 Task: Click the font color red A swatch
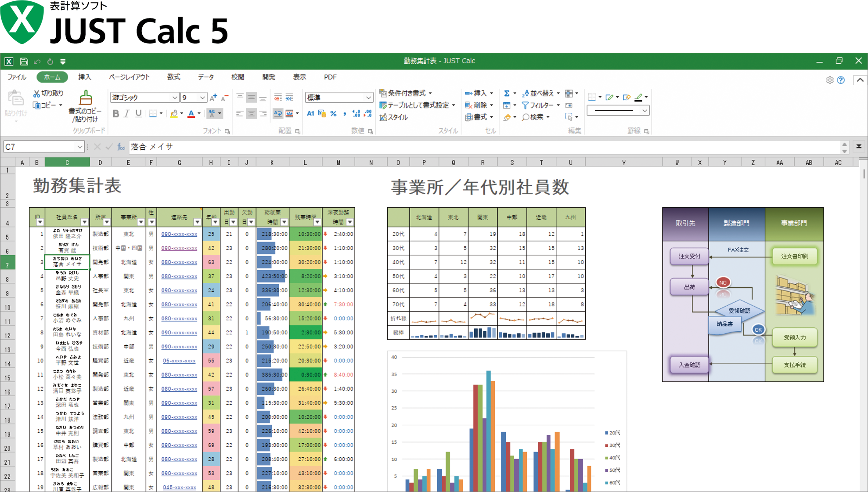click(x=191, y=114)
